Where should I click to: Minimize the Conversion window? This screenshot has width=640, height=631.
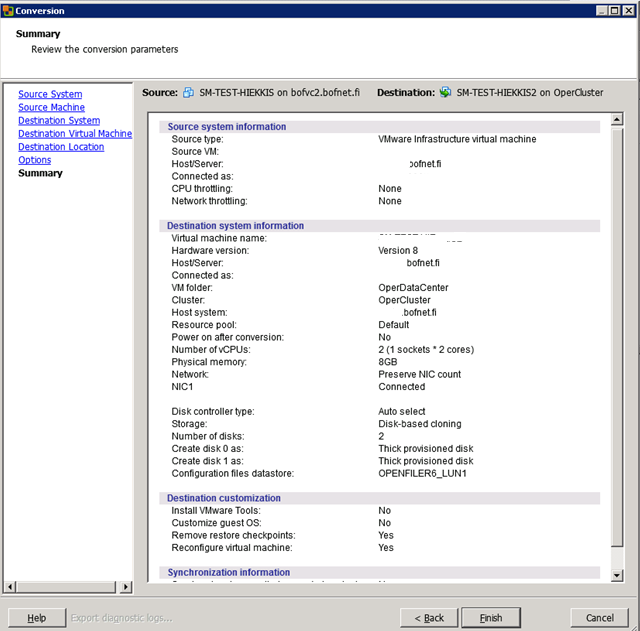(601, 11)
